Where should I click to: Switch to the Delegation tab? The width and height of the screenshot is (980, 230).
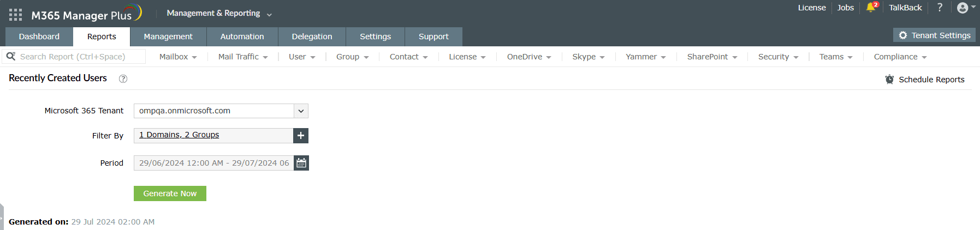[312, 37]
